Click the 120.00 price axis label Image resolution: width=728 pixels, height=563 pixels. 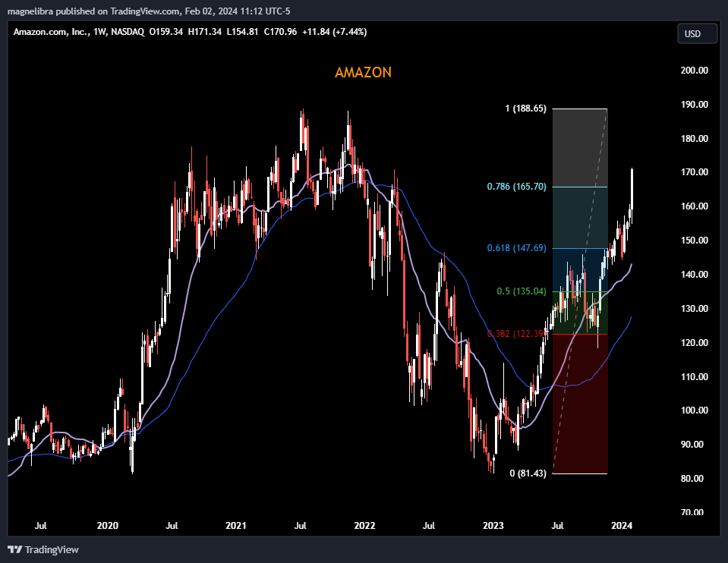pos(694,342)
